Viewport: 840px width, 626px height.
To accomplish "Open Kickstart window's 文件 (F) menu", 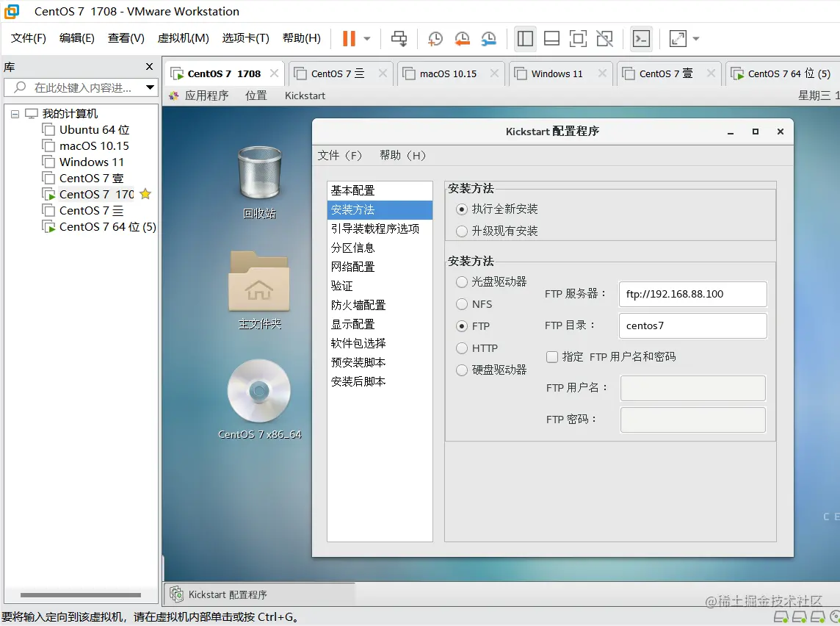I will (x=340, y=156).
